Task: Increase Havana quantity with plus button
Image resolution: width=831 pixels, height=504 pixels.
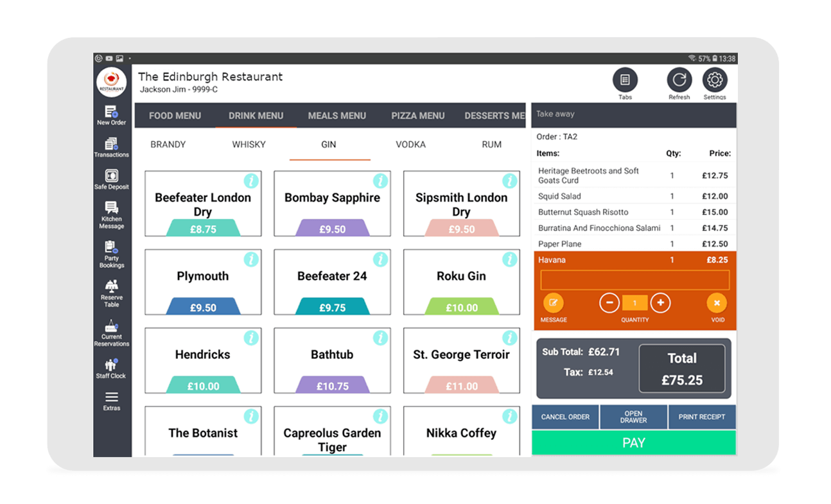Action: pos(660,303)
